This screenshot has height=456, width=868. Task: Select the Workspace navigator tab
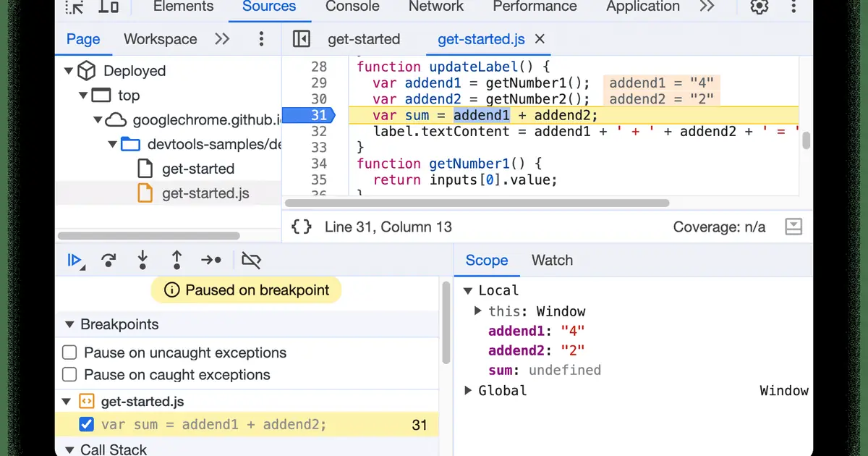click(x=160, y=39)
